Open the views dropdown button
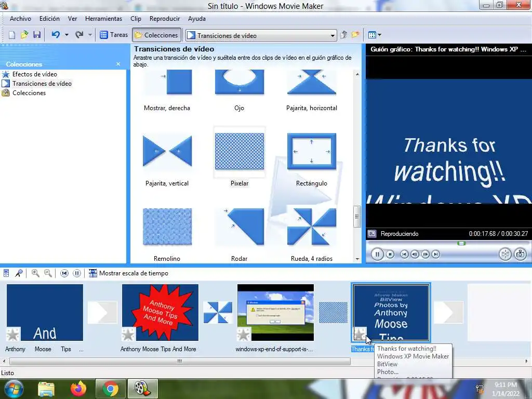This screenshot has width=532, height=399. [x=375, y=35]
